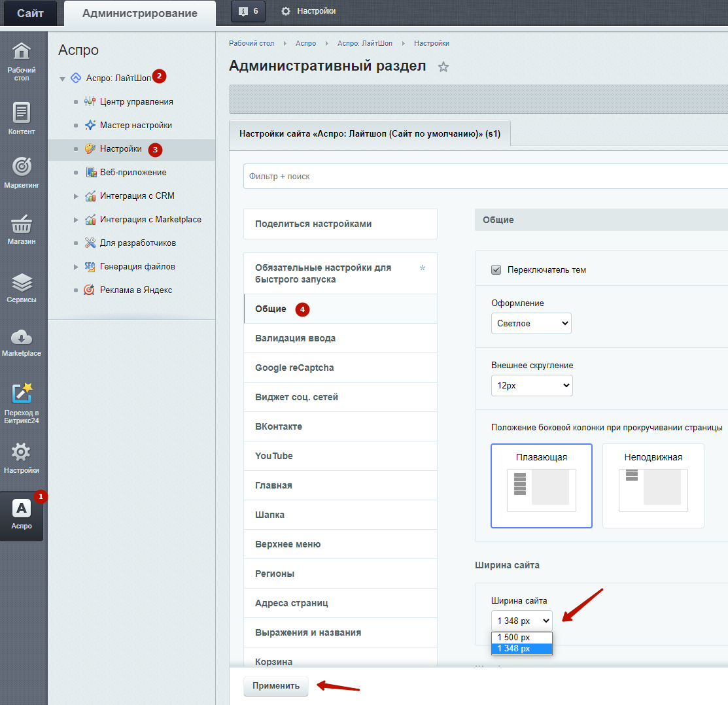The image size is (728, 705).
Task: Open the Настройки gear in sidebar
Action: point(22,452)
